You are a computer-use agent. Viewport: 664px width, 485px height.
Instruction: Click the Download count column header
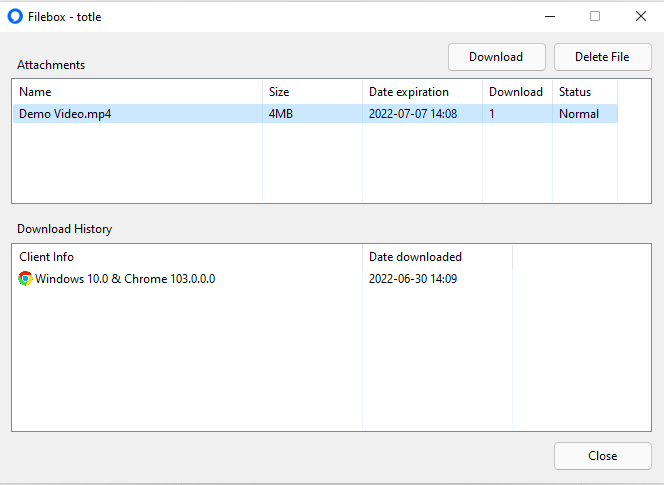pyautogui.click(x=517, y=91)
